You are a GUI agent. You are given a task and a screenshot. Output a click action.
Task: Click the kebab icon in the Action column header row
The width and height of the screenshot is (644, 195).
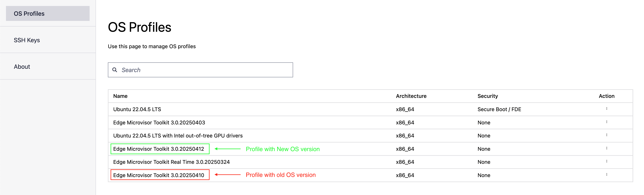[x=607, y=96]
